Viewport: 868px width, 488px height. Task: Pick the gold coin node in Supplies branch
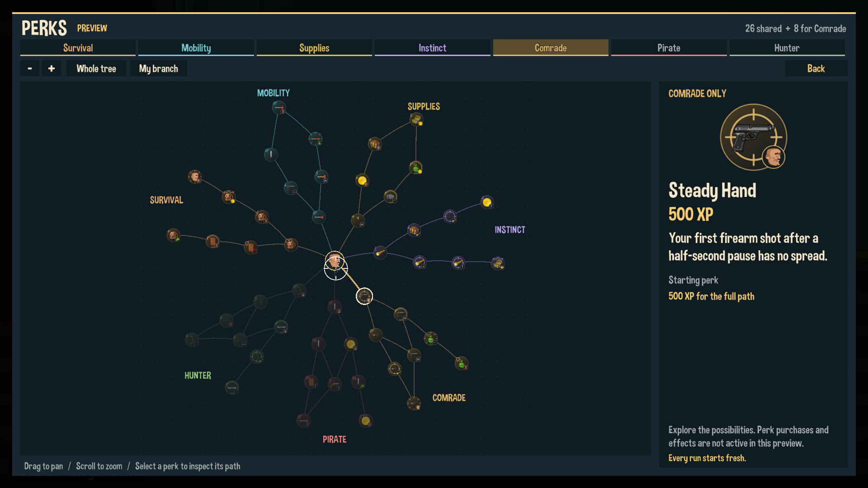362,181
